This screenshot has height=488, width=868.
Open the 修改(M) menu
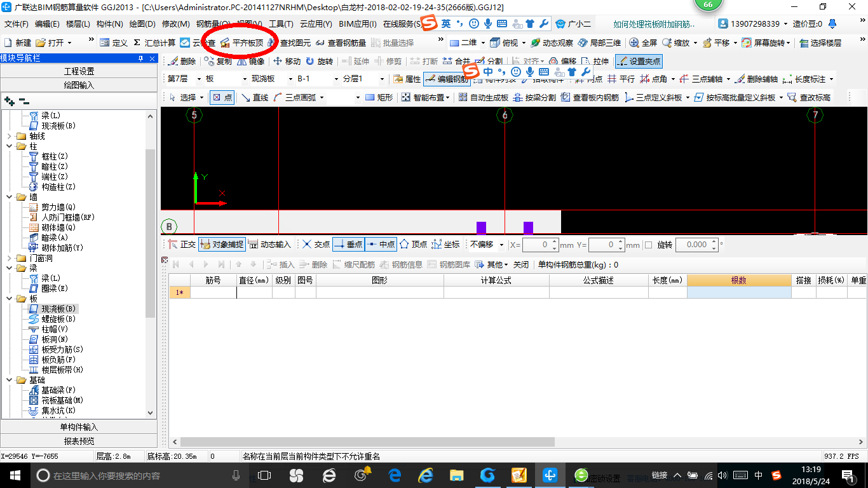176,24
